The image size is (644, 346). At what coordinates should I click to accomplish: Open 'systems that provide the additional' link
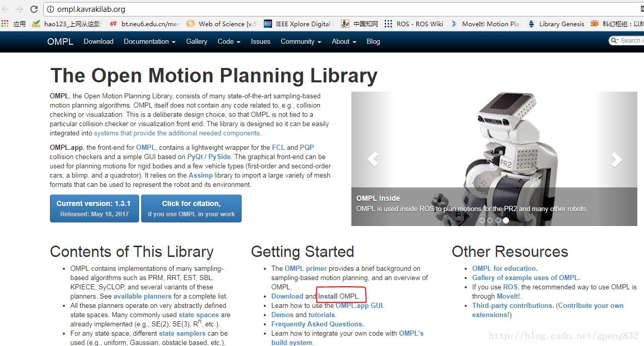click(x=177, y=133)
